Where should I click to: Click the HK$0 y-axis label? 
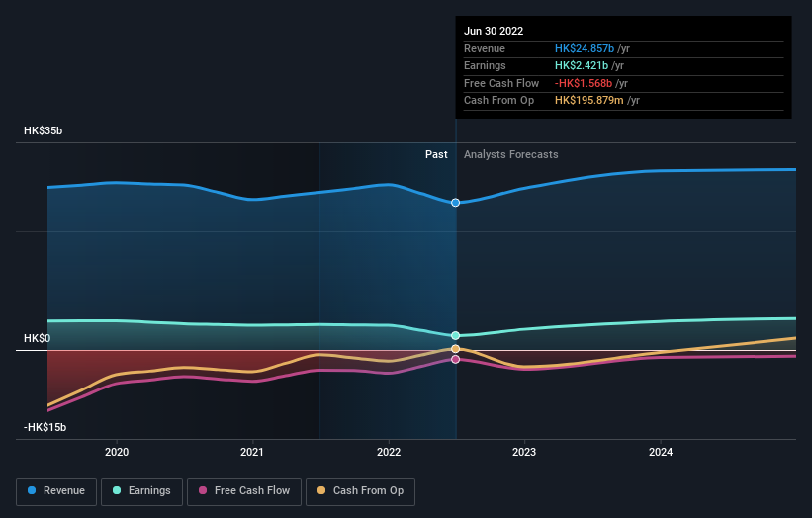38,338
